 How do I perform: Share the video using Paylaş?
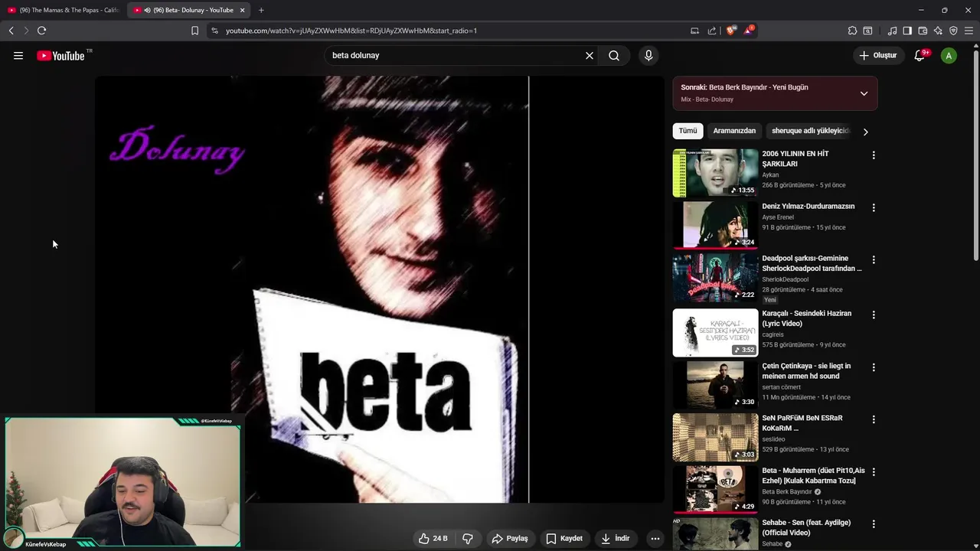(x=510, y=538)
